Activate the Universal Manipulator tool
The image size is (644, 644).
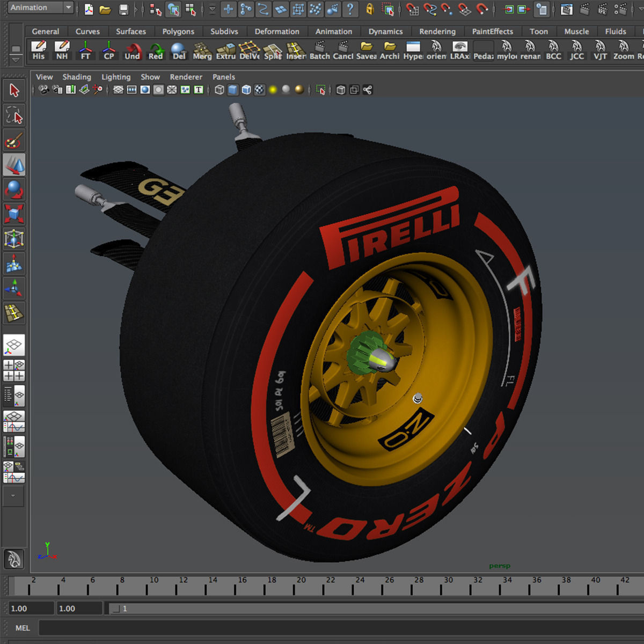pyautogui.click(x=14, y=238)
